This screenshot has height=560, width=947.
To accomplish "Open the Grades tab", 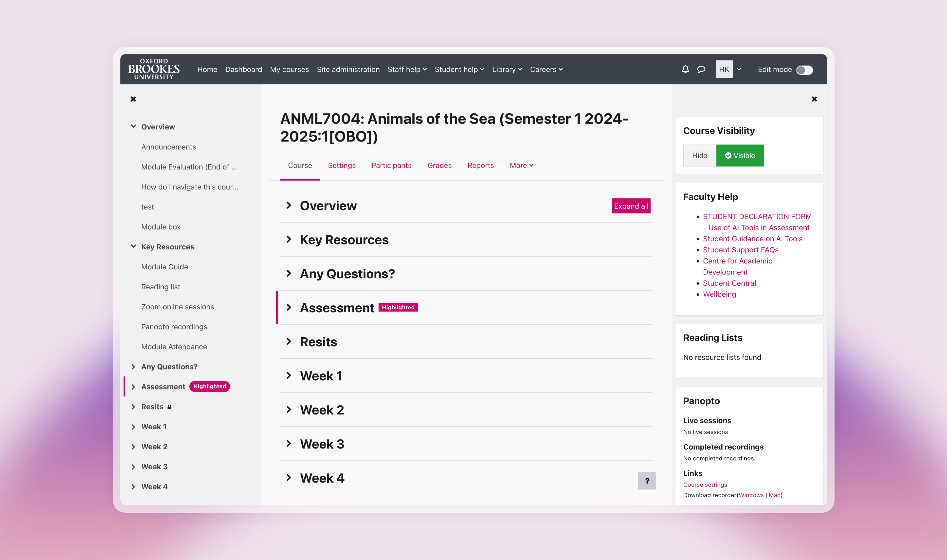I will tap(439, 165).
